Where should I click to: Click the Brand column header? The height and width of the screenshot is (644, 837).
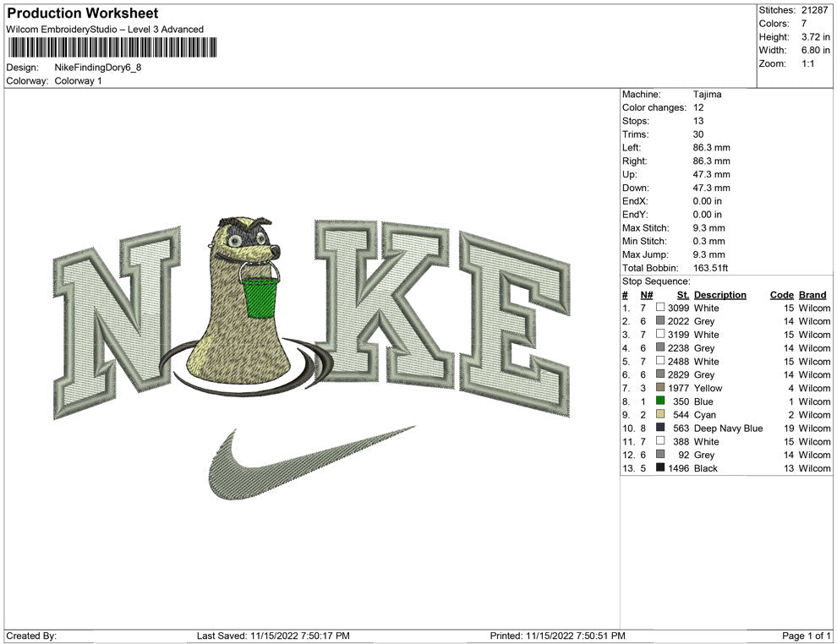(x=812, y=294)
